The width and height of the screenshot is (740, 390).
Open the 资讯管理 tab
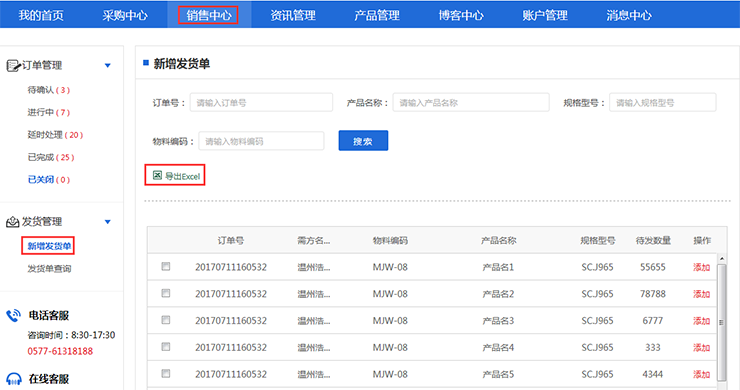point(293,15)
